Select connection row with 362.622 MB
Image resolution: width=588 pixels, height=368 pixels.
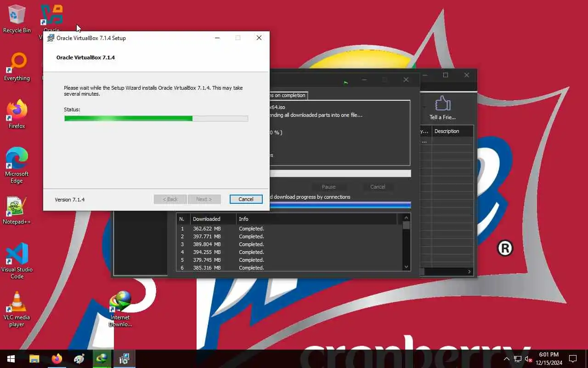pos(289,229)
